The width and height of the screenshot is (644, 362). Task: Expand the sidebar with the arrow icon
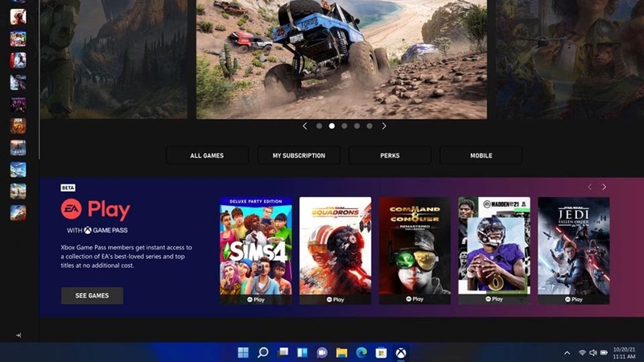18,335
